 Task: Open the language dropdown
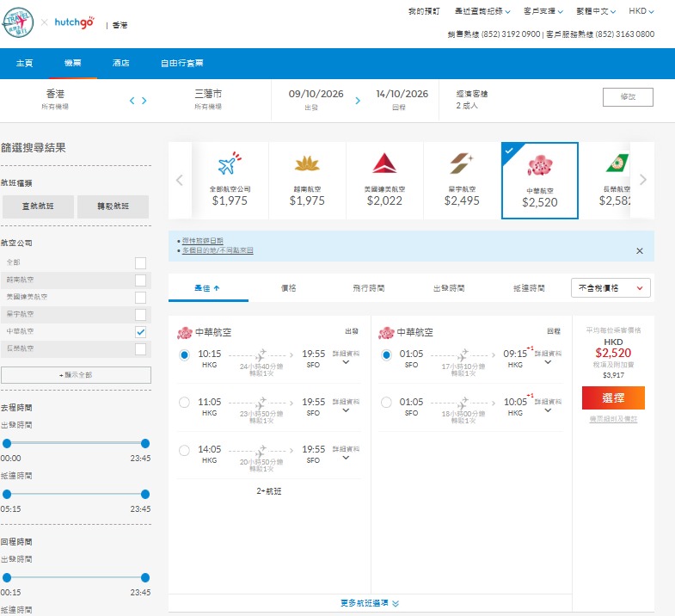tap(596, 11)
